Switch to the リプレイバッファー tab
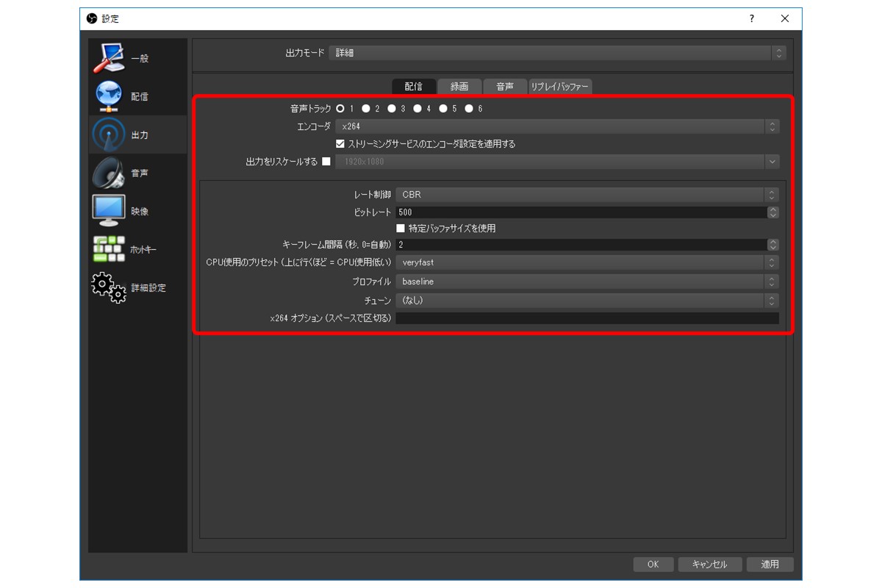Screen dimensions: 882x588 559,87
